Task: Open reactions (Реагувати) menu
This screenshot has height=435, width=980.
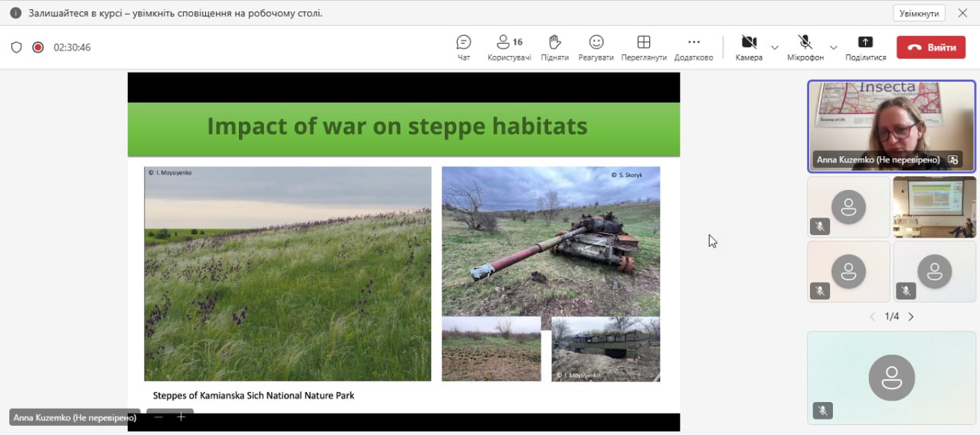Action: (596, 47)
